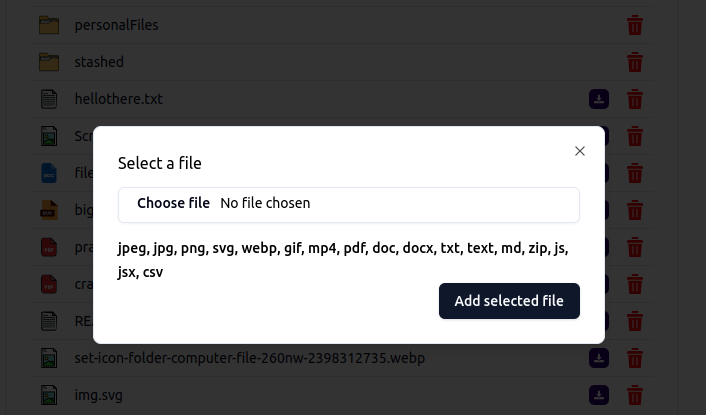
Task: Delete img.svg with its trash icon
Action: pyautogui.click(x=634, y=394)
